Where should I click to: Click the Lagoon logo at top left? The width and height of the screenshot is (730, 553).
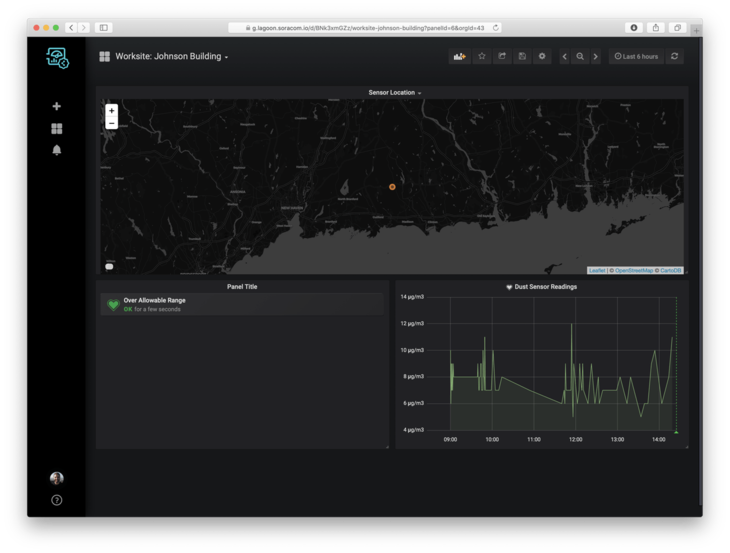[57, 58]
